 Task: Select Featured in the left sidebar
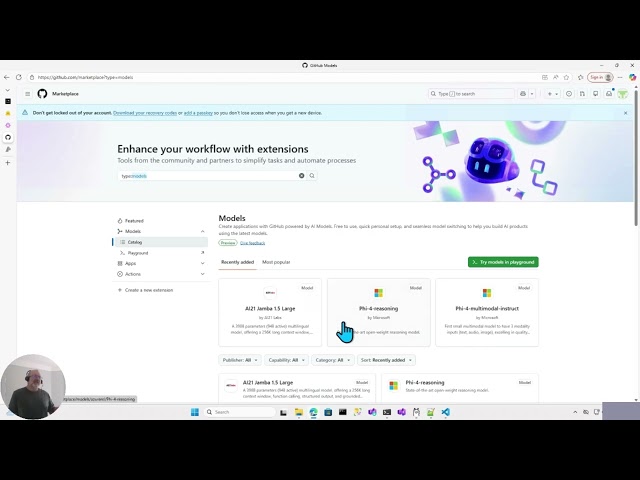[x=134, y=221]
